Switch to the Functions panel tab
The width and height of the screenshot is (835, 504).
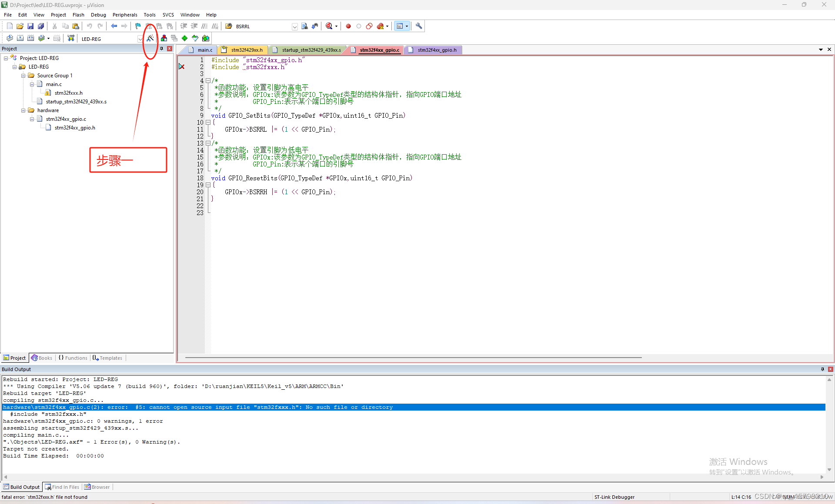73,358
